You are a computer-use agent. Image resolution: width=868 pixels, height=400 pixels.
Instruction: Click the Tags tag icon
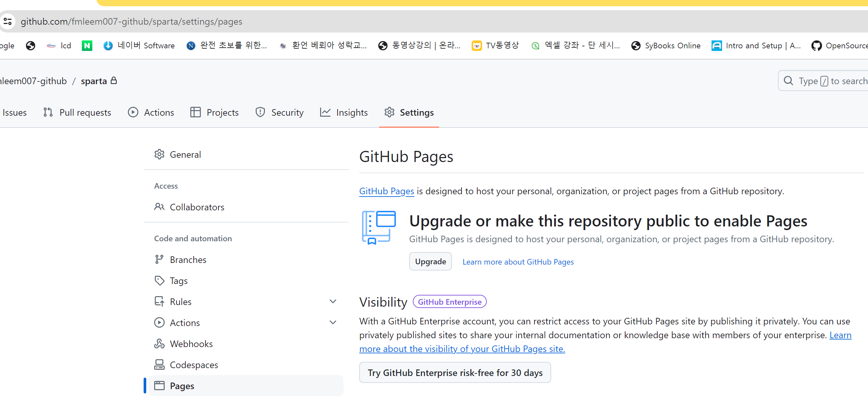pyautogui.click(x=159, y=280)
